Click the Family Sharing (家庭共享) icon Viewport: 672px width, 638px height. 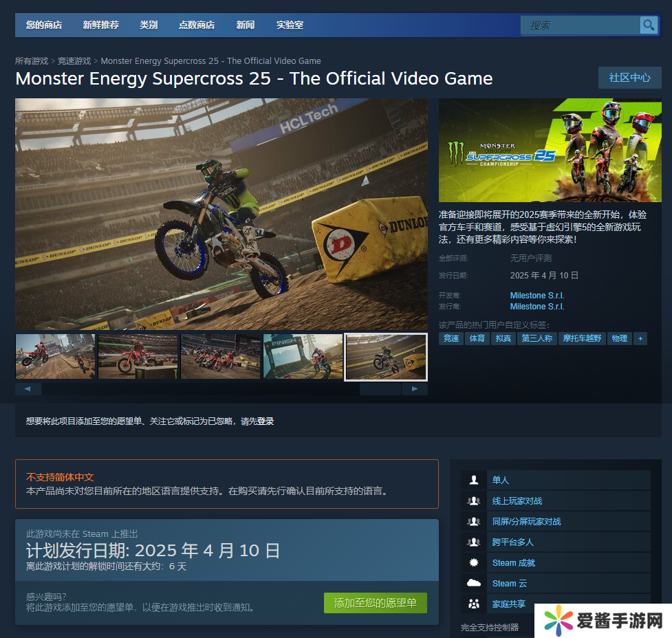coord(474,604)
